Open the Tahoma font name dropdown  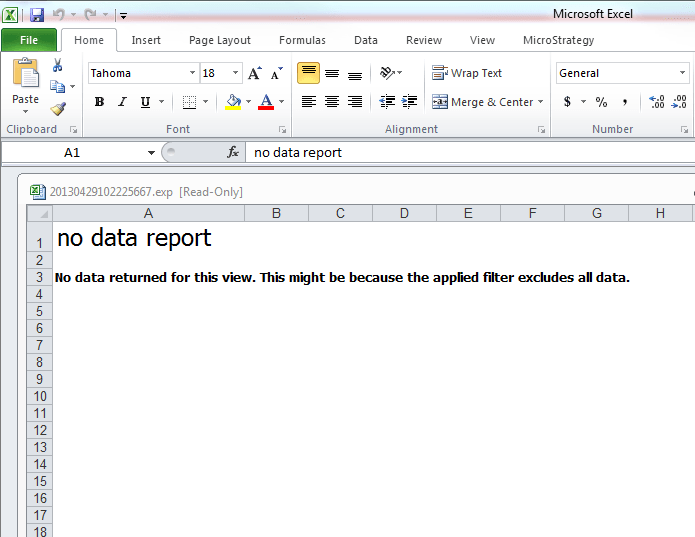pyautogui.click(x=192, y=73)
